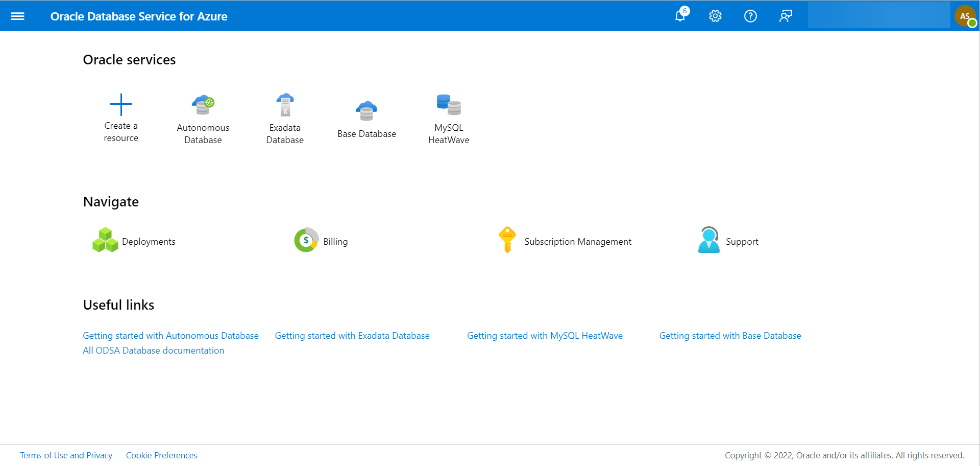
Task: Click the Support headset person icon
Action: pos(709,240)
